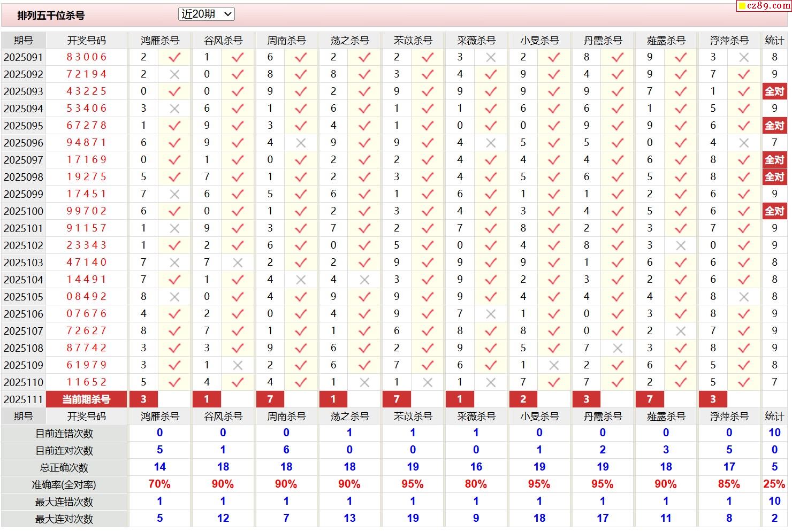
Task: Click 周南杀号 current-period kill number 7 in row 2025111
Action: point(270,399)
